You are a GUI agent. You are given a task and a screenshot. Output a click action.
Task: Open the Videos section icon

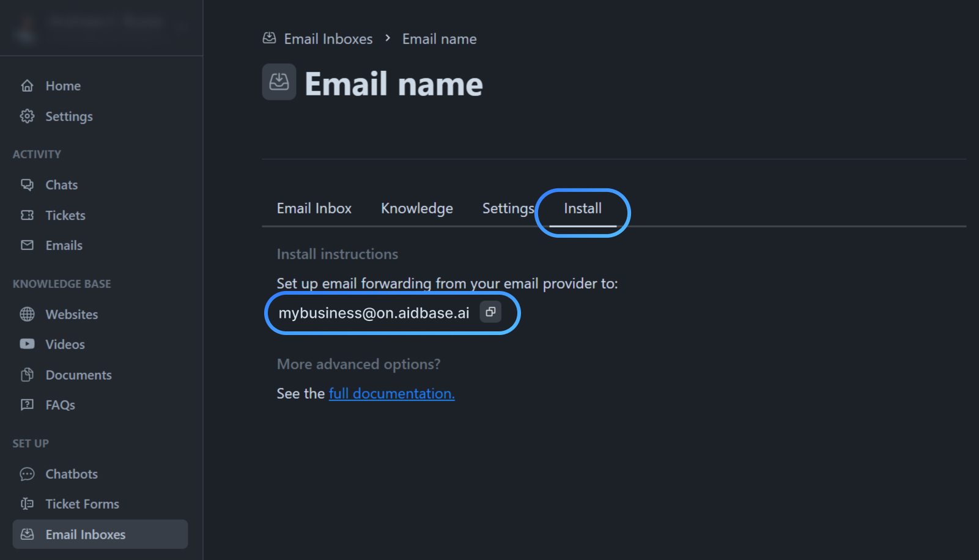coord(28,344)
